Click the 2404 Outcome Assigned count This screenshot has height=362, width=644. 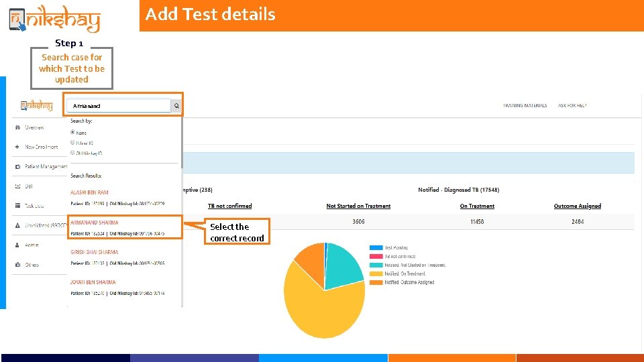pyautogui.click(x=577, y=222)
